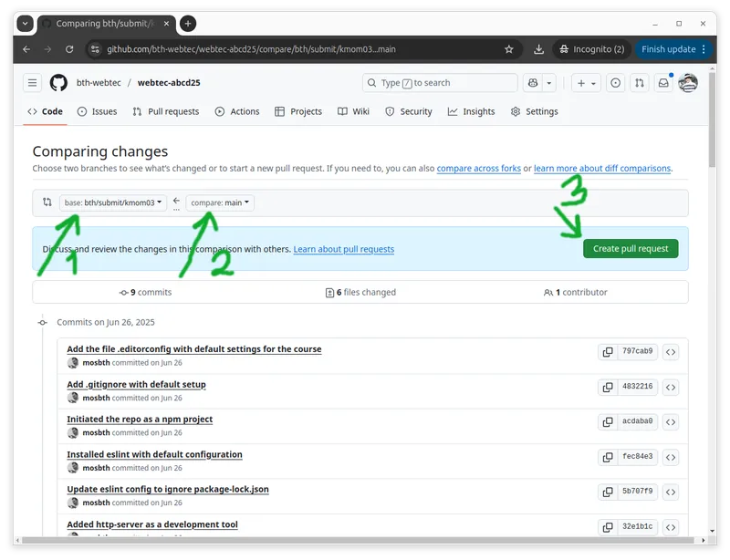Open the Copilot chat icon

[x=533, y=83]
